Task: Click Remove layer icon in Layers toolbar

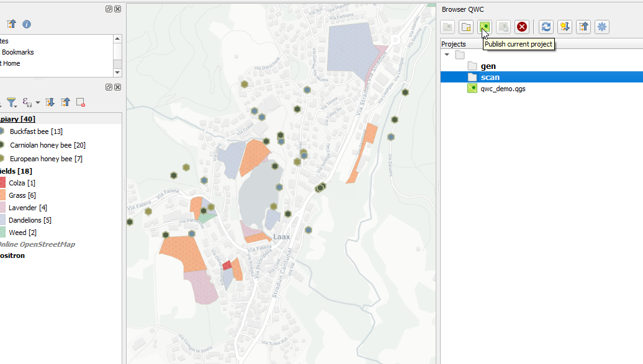Action: pos(81,102)
